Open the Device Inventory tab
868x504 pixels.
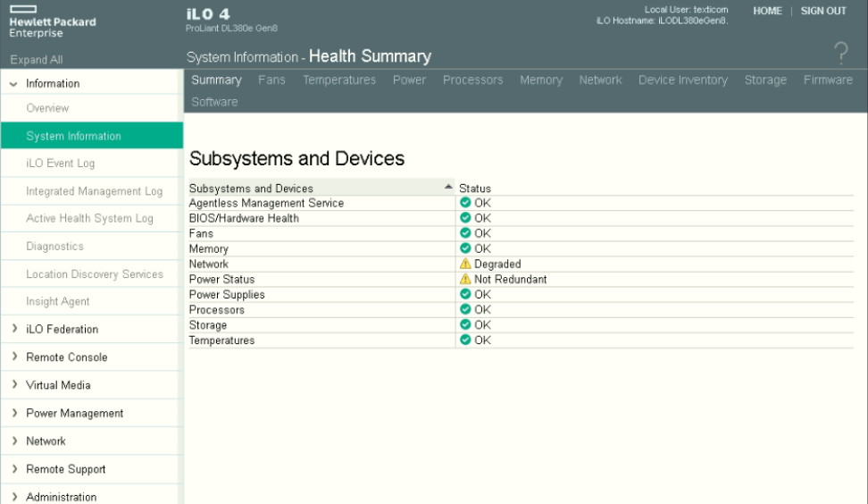(x=682, y=80)
